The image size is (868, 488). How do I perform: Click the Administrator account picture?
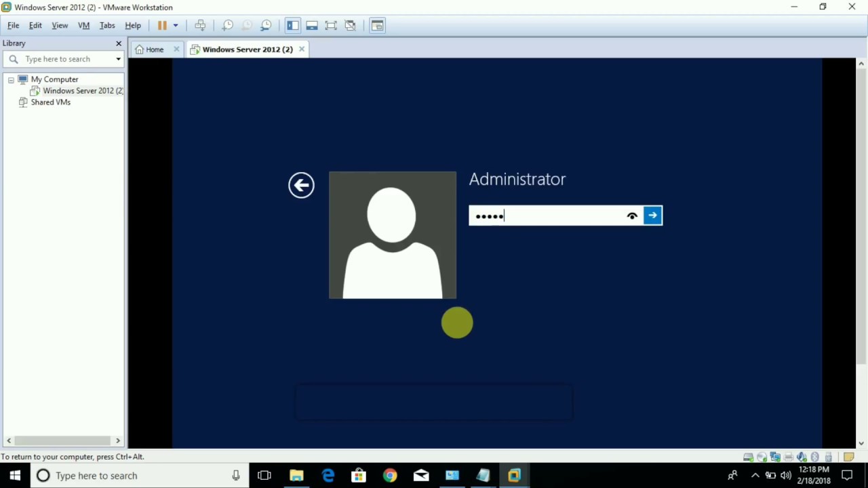[x=393, y=235]
